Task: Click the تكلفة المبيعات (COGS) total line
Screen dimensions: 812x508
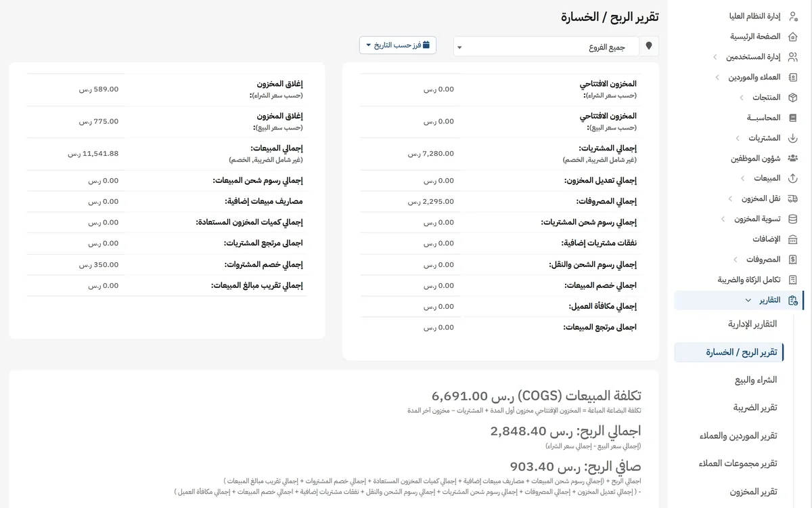Action: tap(537, 396)
